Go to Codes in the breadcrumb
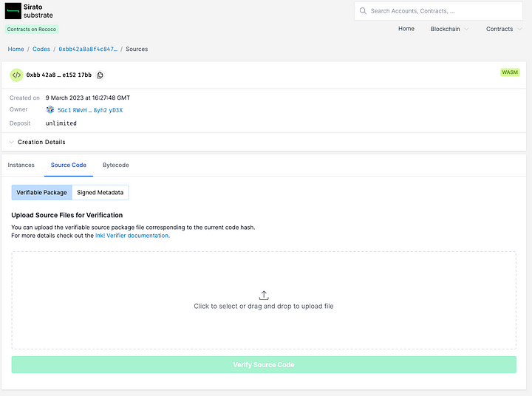 click(41, 49)
